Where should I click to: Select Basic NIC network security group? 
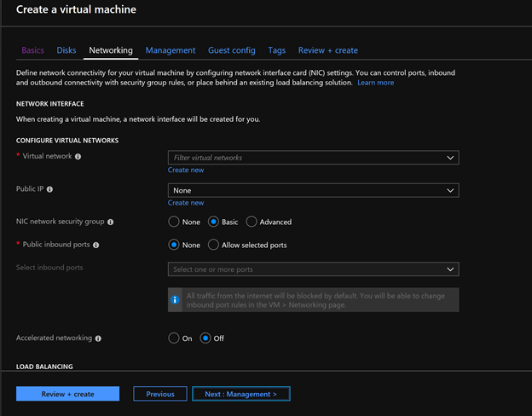213,222
